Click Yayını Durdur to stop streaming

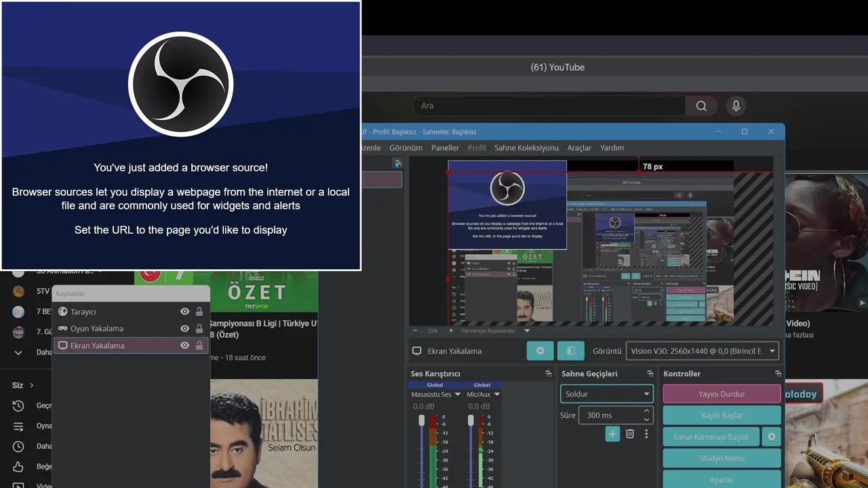(x=722, y=394)
